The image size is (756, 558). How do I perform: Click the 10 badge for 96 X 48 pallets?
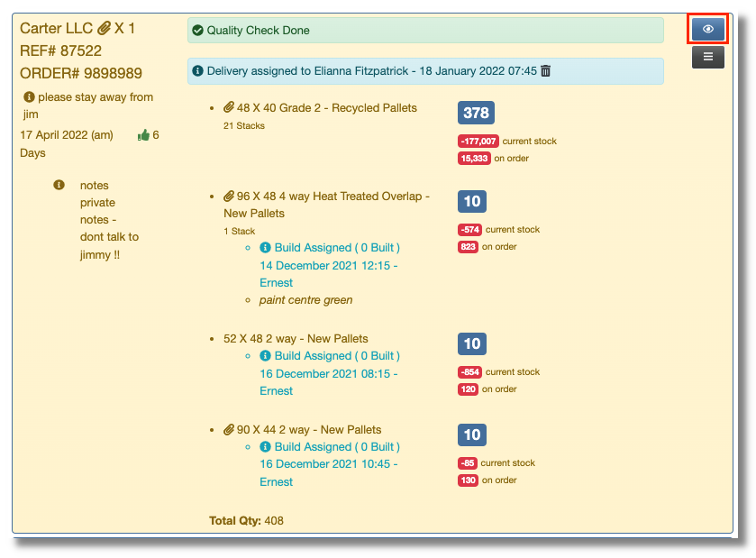click(472, 201)
